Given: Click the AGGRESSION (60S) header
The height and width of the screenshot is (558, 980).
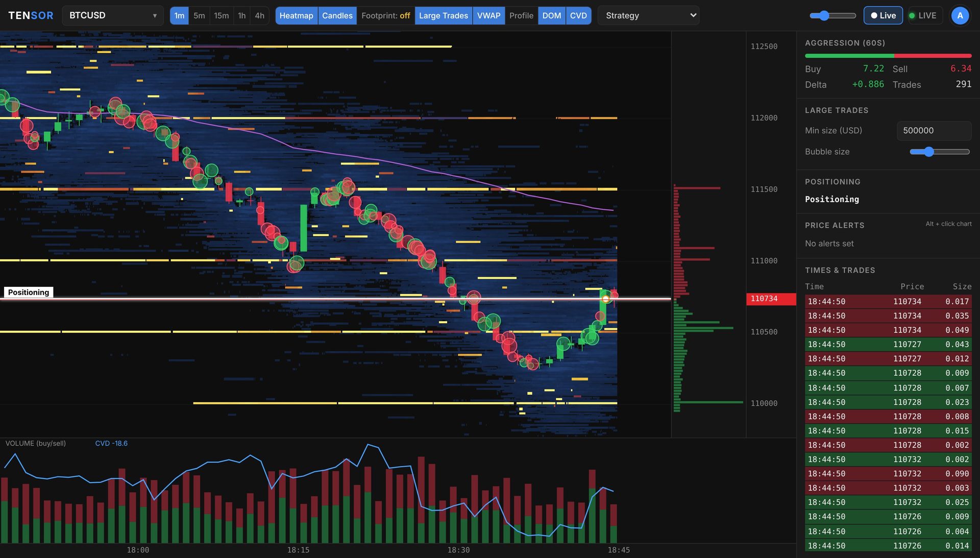Looking at the screenshot, I should pyautogui.click(x=845, y=43).
